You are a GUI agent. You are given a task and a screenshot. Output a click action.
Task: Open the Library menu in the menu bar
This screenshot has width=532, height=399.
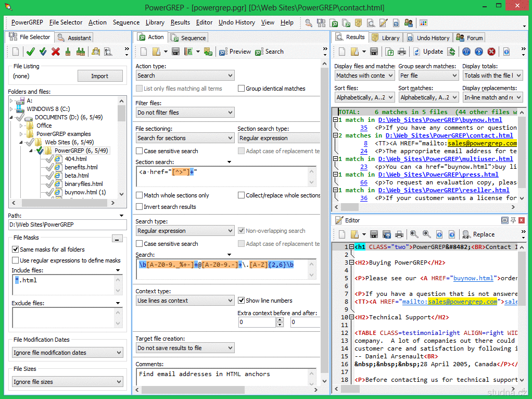click(x=155, y=22)
